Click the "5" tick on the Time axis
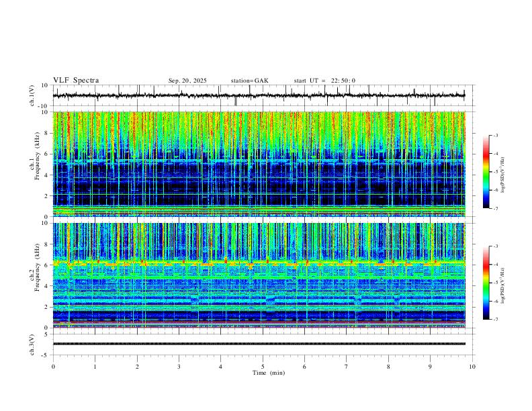This screenshot has width=532, height=411. coord(263,367)
